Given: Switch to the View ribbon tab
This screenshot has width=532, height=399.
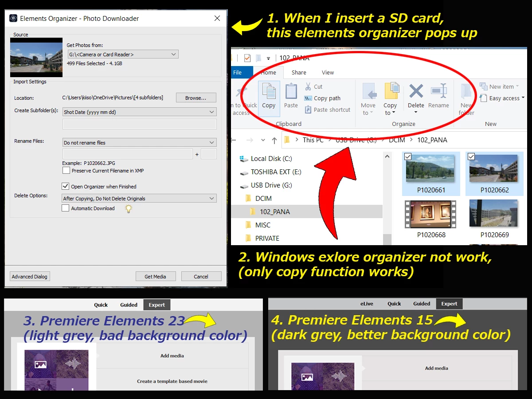Looking at the screenshot, I should point(328,73).
